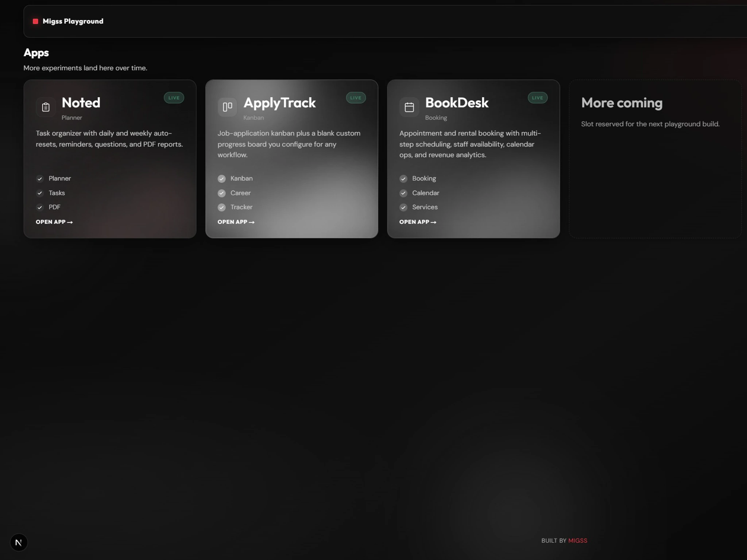Select the BookDesk card title
747x560 pixels.
(457, 103)
